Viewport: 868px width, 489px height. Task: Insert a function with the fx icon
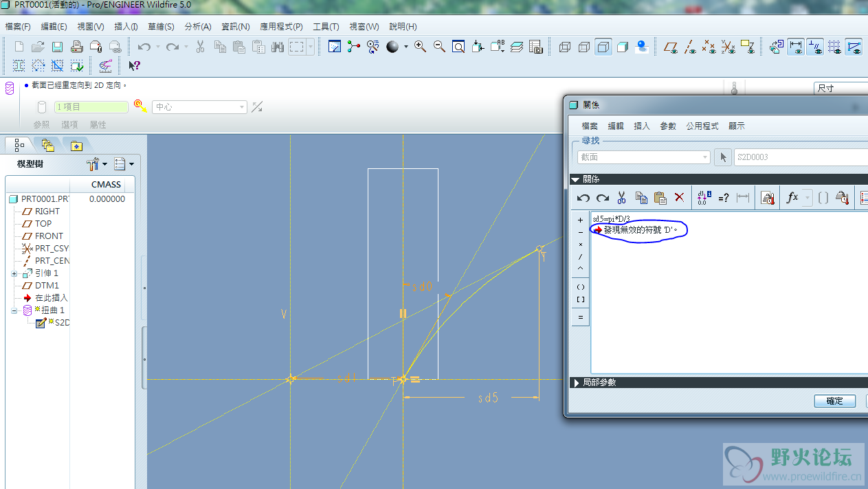pos(792,198)
